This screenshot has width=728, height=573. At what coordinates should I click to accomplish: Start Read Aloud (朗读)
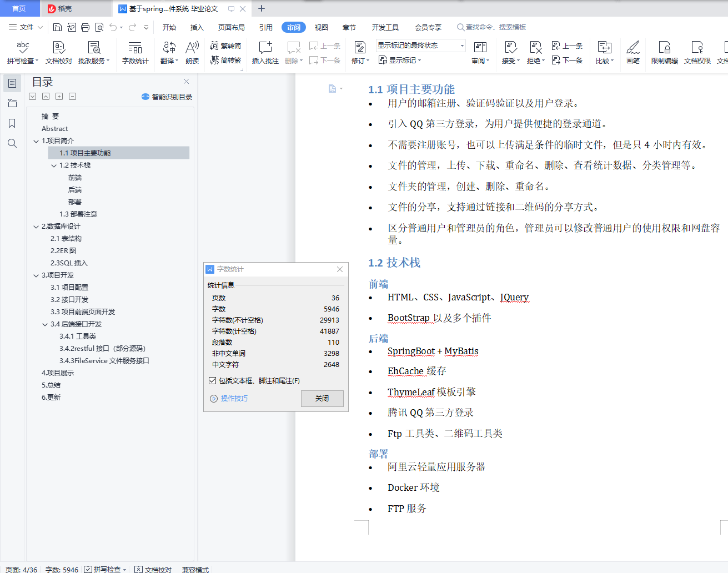[x=192, y=53]
